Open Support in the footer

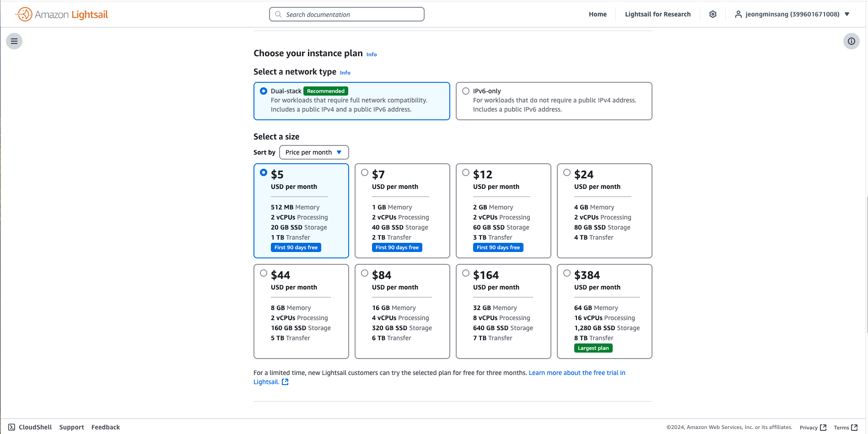click(x=71, y=427)
